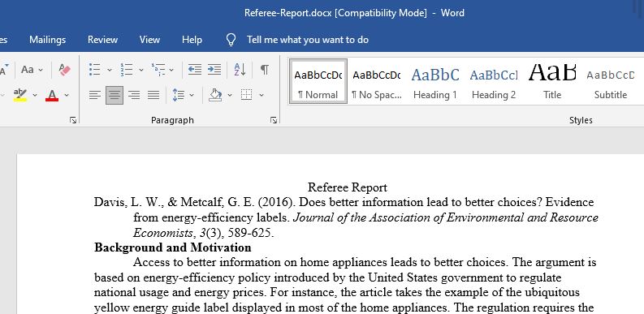Click in the Davis, L. W. citation line
644x314 pixels.
coord(344,202)
